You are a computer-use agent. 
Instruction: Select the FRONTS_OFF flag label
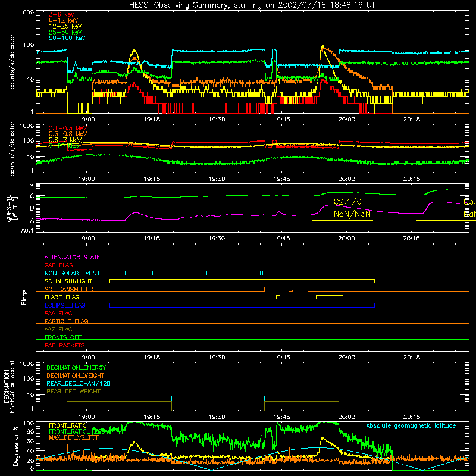click(63, 337)
